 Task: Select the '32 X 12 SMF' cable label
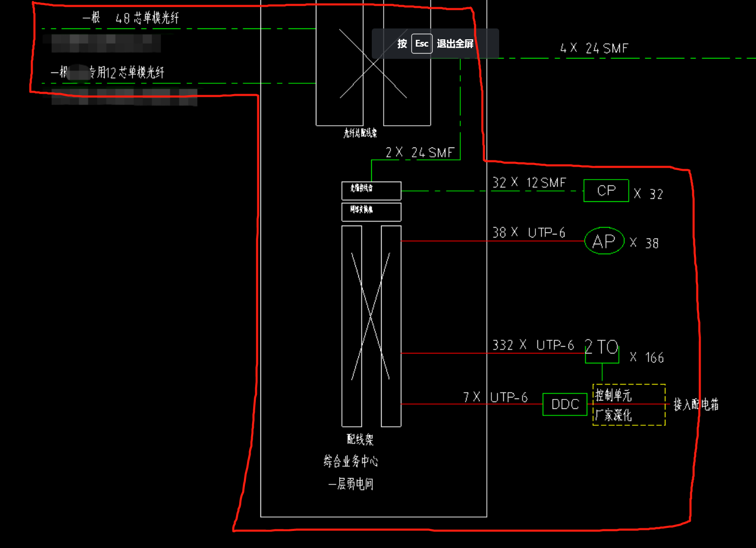click(x=529, y=183)
